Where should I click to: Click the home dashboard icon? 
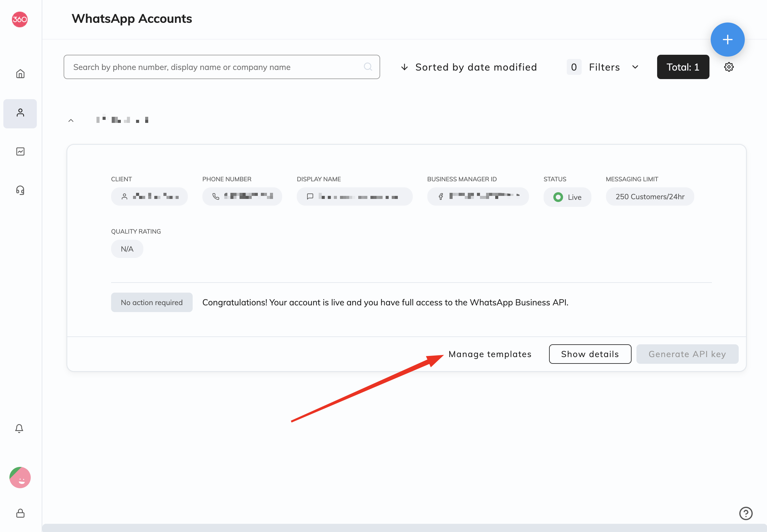20,73
